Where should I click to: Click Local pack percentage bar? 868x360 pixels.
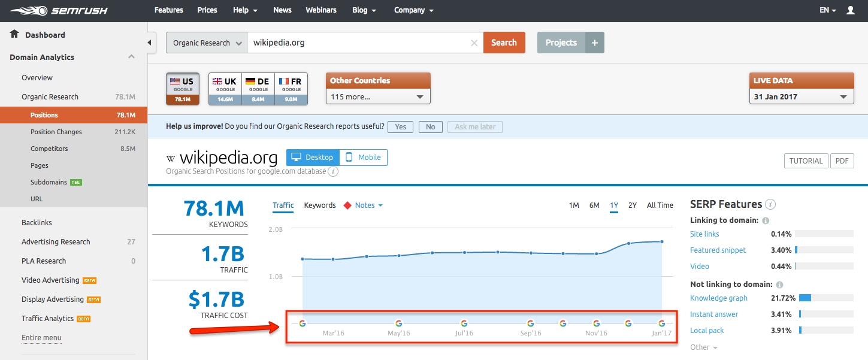click(826, 331)
